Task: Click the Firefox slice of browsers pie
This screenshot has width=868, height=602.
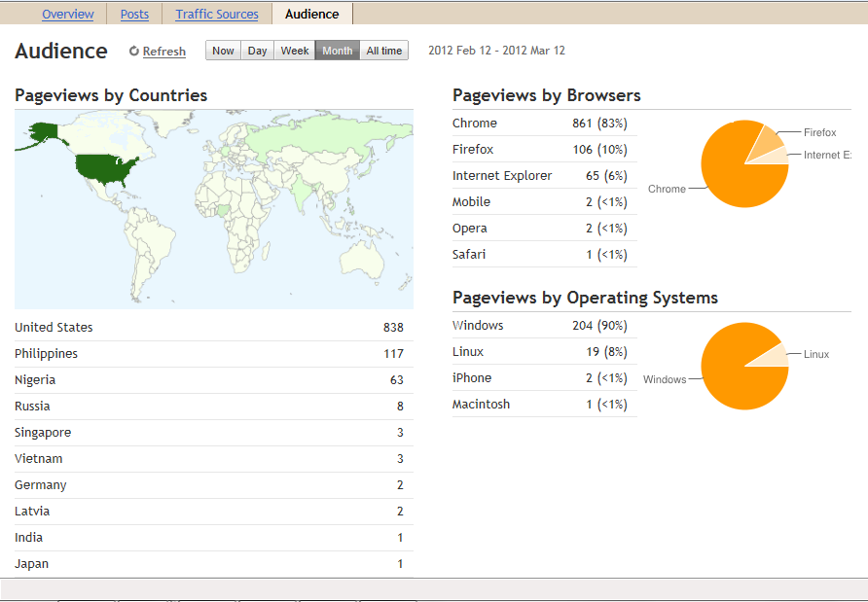Action: pos(767,142)
